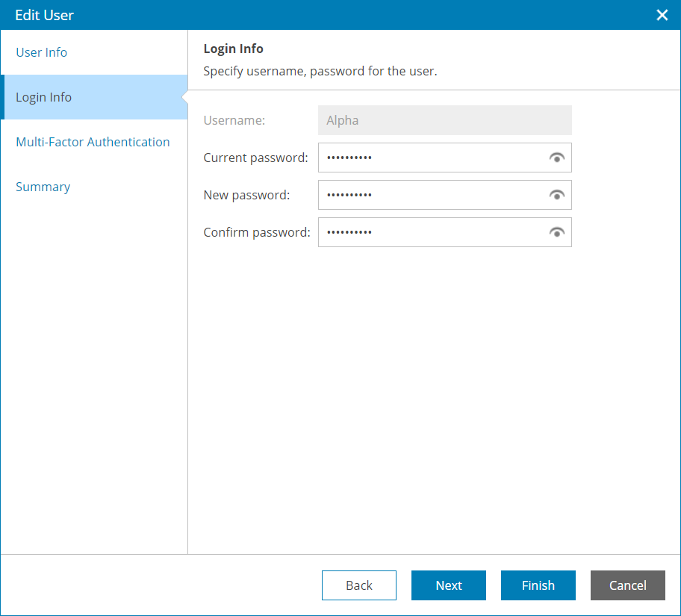Switch to the Summary step
681x616 pixels.
pos(43,187)
